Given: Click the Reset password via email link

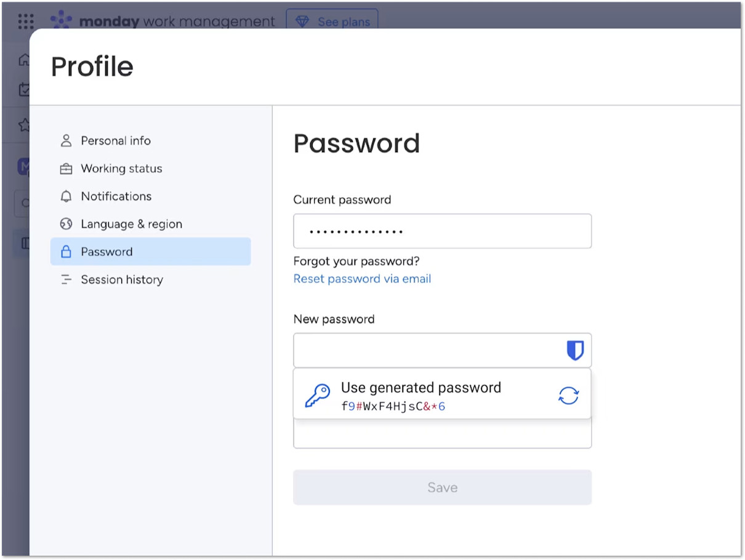Looking at the screenshot, I should pos(362,278).
